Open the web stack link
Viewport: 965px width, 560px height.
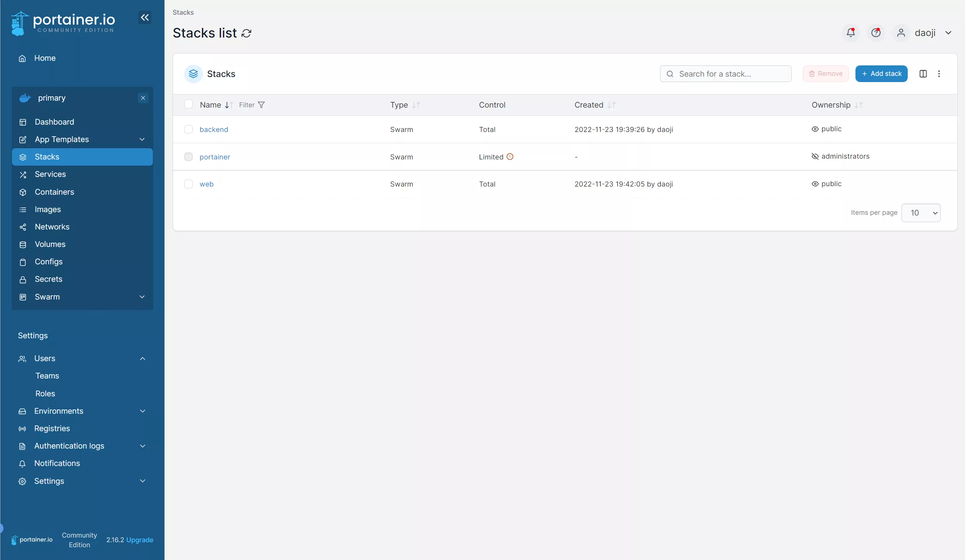207,184
